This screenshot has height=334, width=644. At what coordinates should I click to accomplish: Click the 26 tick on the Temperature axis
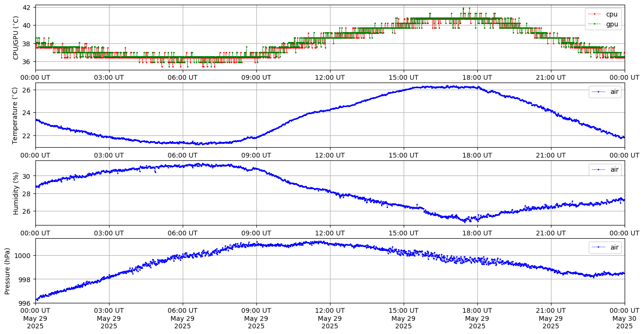tap(26, 90)
